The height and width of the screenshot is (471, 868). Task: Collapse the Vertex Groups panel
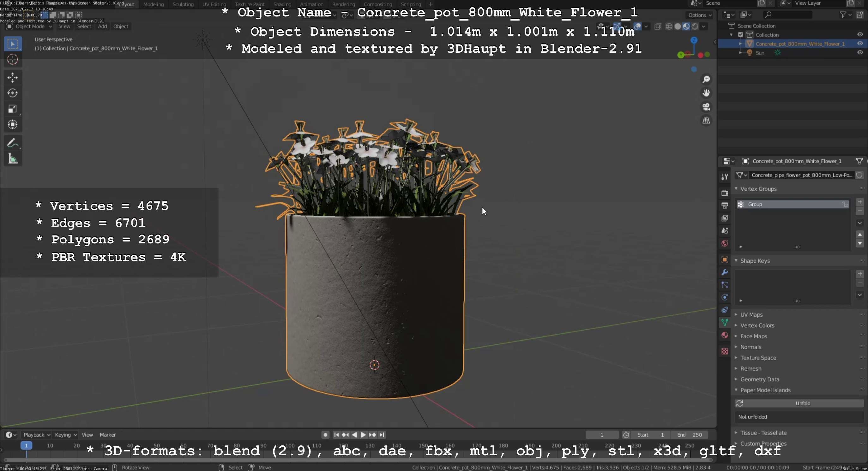click(736, 189)
